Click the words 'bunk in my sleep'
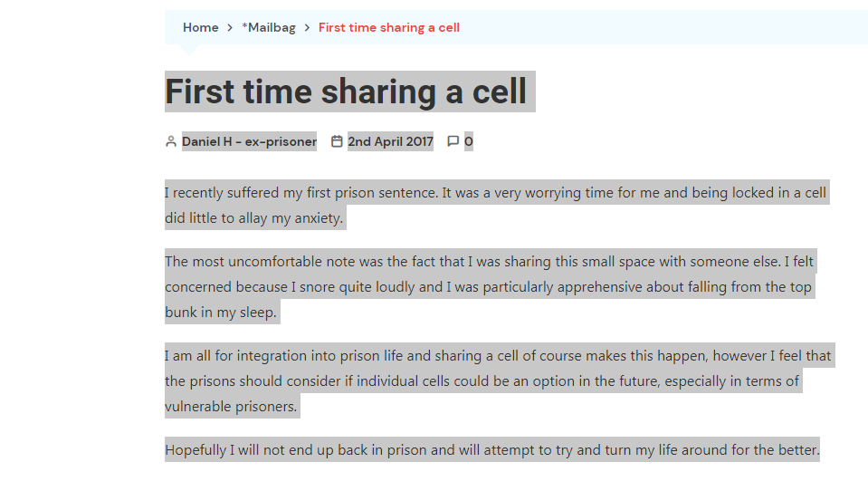868x491 pixels. click(220, 313)
